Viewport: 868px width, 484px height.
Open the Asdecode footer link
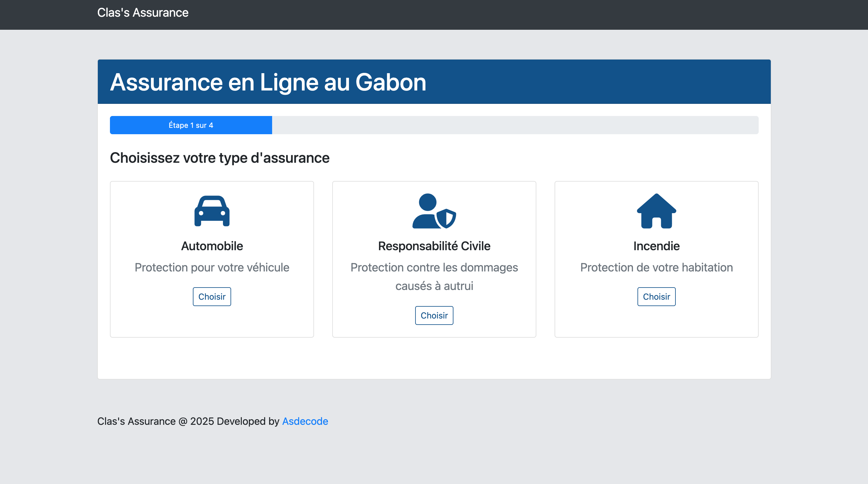coord(305,421)
